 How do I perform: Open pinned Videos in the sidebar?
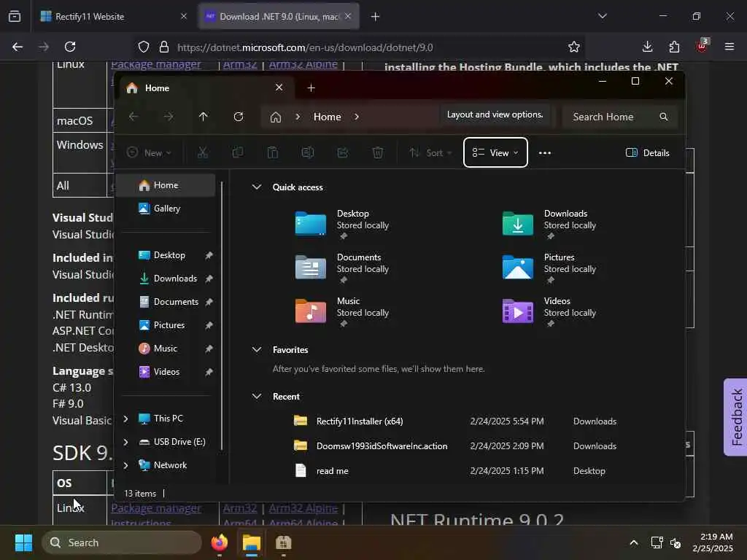(x=166, y=371)
